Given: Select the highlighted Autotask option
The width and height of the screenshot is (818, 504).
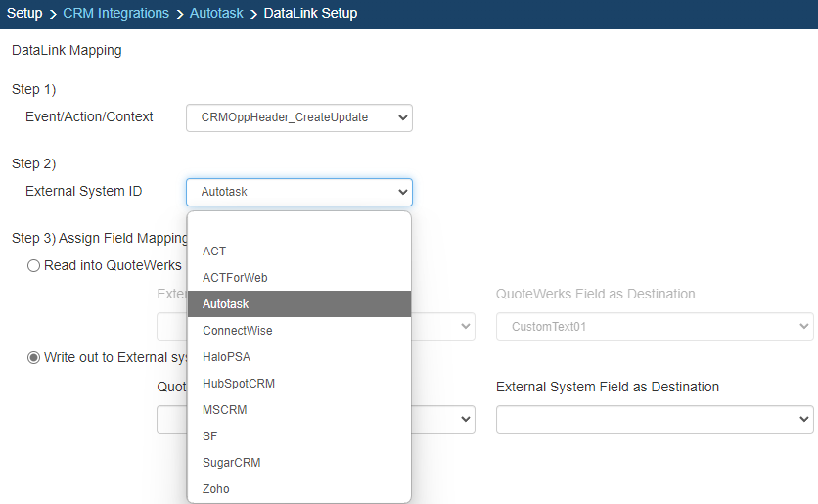Looking at the screenshot, I should pos(226,304).
